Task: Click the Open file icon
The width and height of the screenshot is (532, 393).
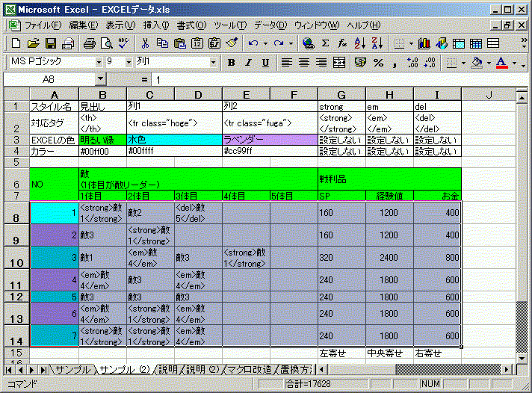Action: (x=33, y=43)
